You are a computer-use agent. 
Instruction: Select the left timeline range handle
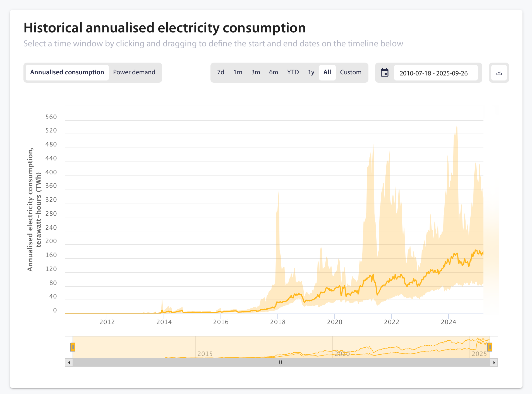tap(73, 347)
